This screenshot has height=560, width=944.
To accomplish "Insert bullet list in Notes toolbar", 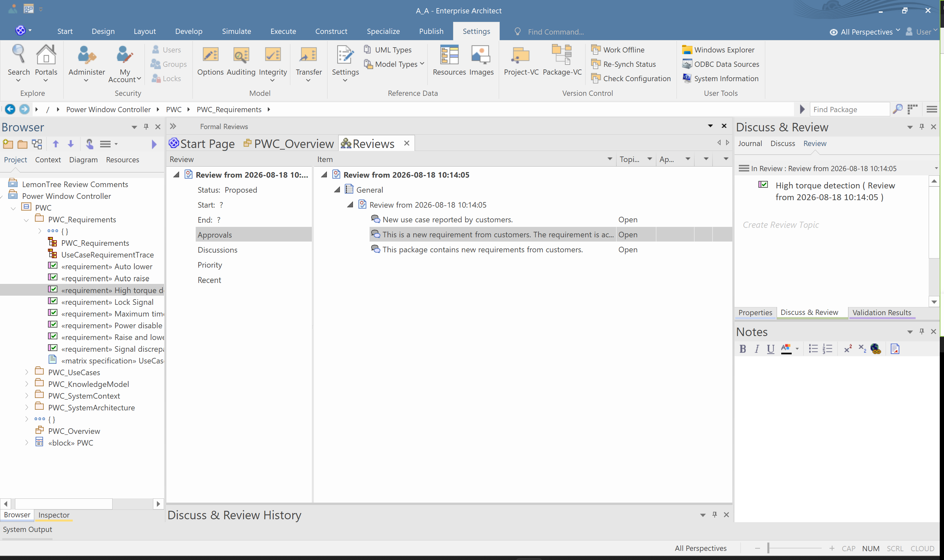I will [813, 349].
